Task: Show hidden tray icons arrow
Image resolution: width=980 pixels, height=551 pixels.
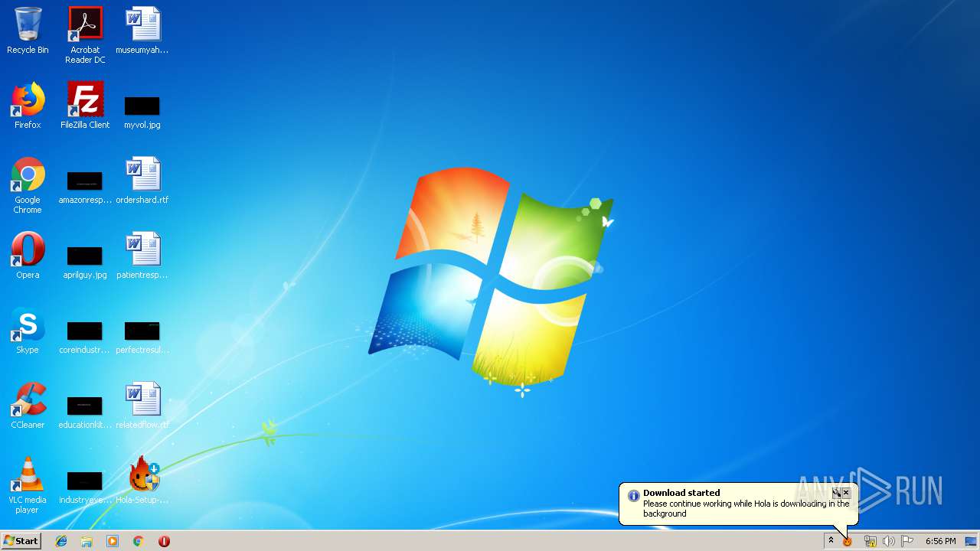Action: tap(831, 540)
